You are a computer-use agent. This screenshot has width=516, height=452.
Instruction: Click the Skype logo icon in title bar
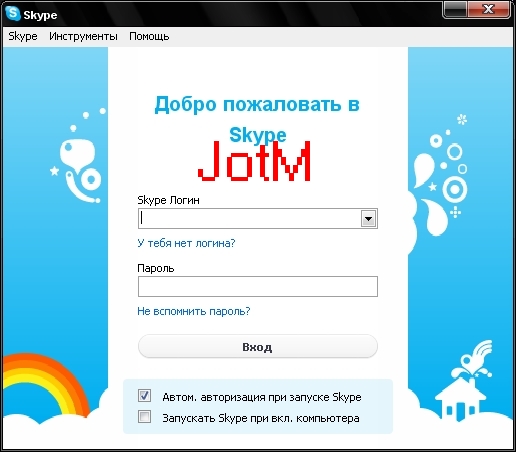(13, 14)
